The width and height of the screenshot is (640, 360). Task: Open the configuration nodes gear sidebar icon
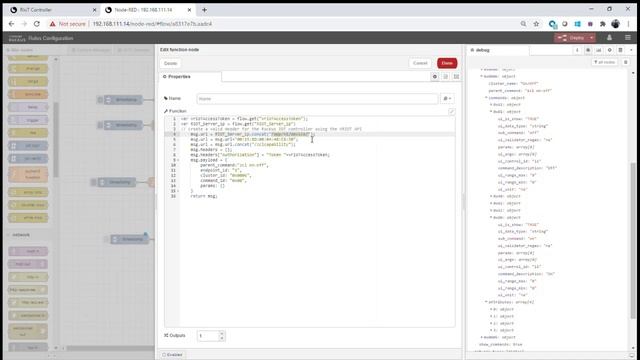pos(609,50)
